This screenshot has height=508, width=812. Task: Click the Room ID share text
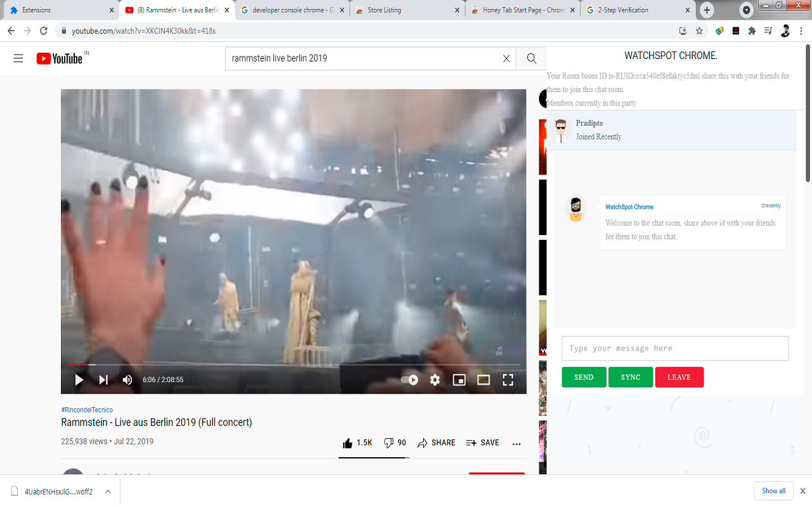668,83
